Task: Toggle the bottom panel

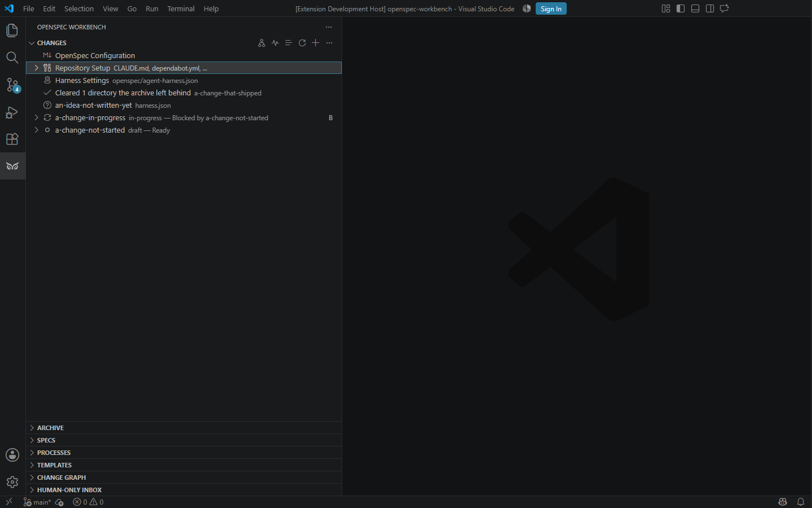Action: pos(695,8)
